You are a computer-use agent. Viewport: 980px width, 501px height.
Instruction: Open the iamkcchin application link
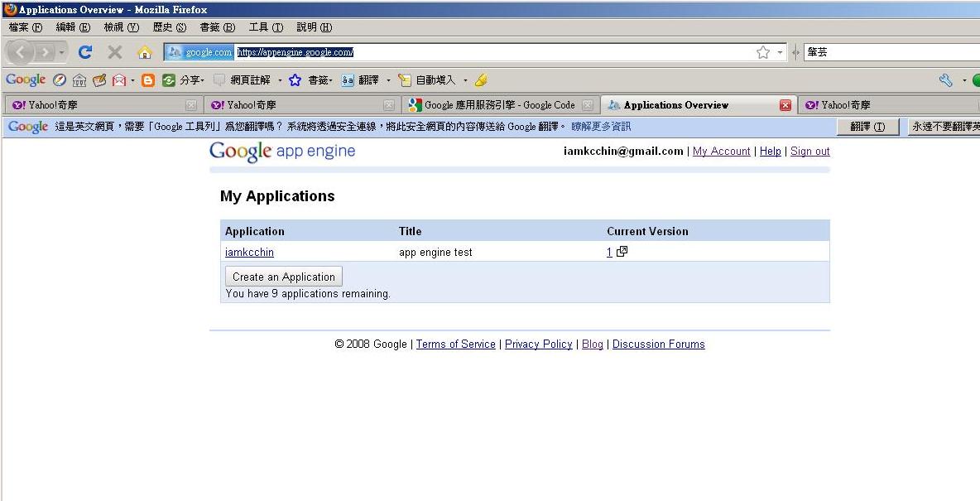249,252
